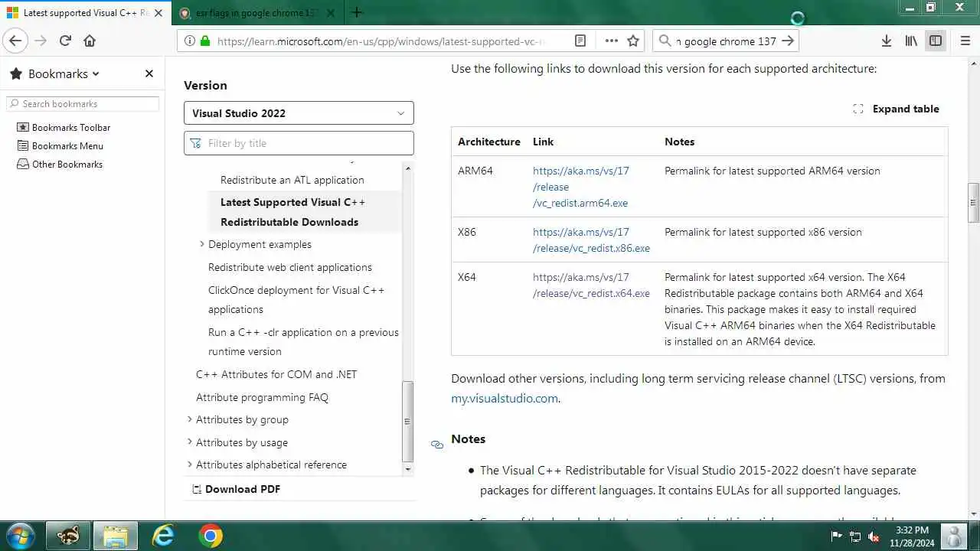Expand Attributes alphabetical reference
Image resolution: width=980 pixels, height=551 pixels.
tap(266, 465)
